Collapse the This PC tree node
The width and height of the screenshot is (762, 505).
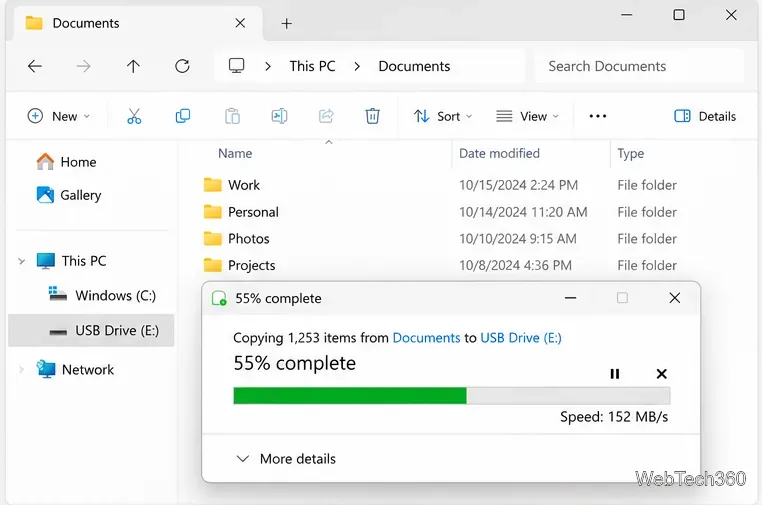point(21,261)
